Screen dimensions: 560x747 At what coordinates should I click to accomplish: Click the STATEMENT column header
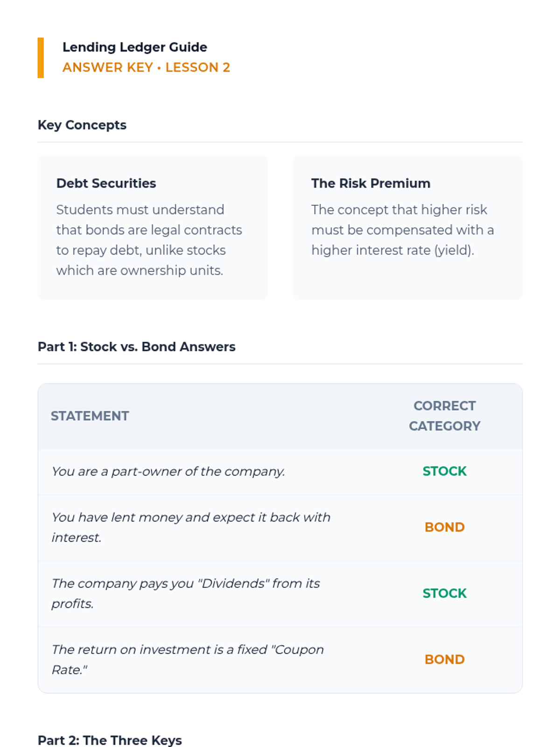(90, 416)
